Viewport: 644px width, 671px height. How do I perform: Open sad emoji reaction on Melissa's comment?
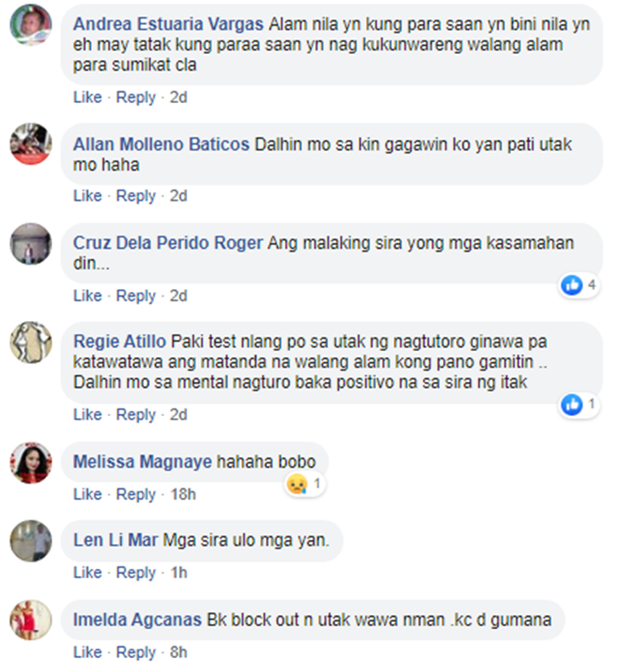pyautogui.click(x=297, y=484)
